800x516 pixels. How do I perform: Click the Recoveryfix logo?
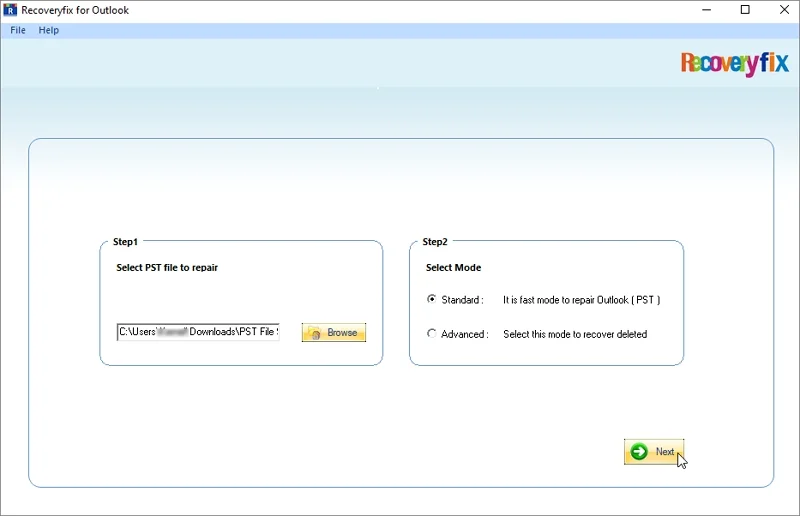735,63
